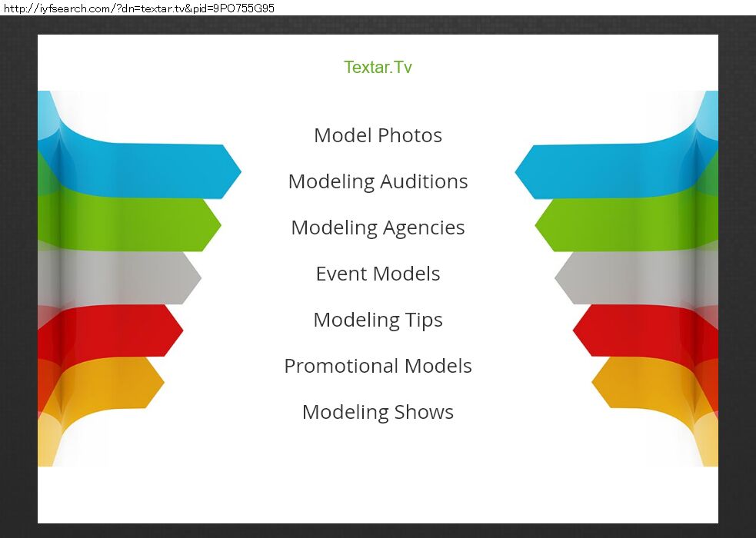Open the Promotional Models link
This screenshot has height=538, width=756.
[378, 366]
